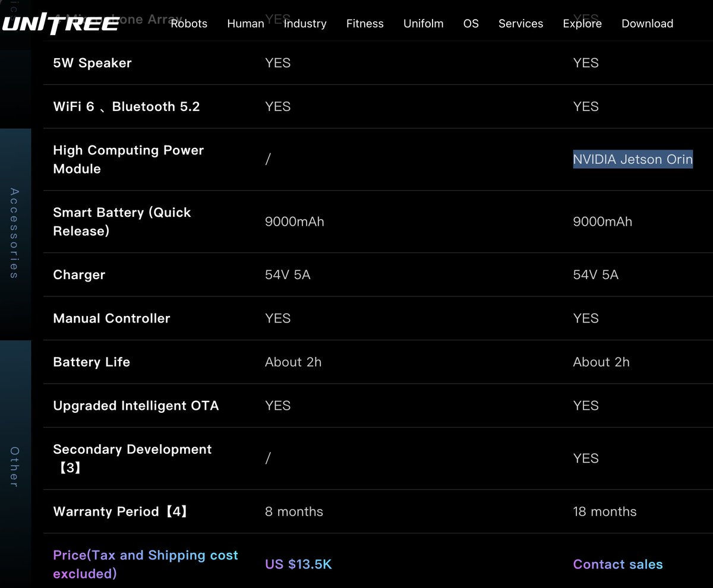713x588 pixels.
Task: Click the About 2h value beside Battery Life label
Action: (x=293, y=362)
